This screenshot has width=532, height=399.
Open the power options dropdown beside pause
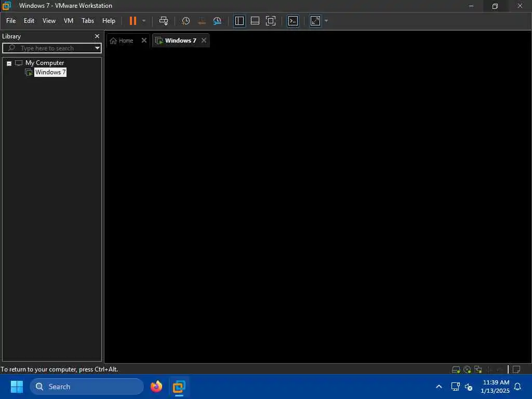pos(144,21)
